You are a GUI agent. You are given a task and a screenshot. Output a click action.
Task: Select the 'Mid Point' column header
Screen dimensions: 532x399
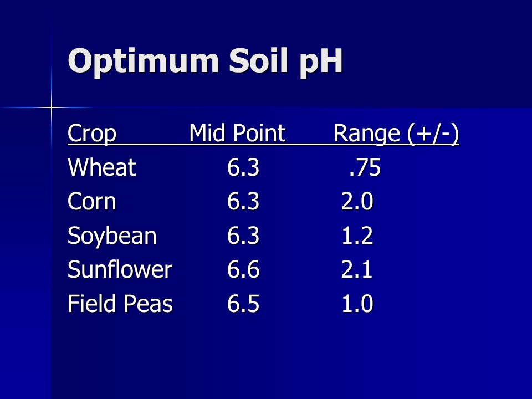237,132
